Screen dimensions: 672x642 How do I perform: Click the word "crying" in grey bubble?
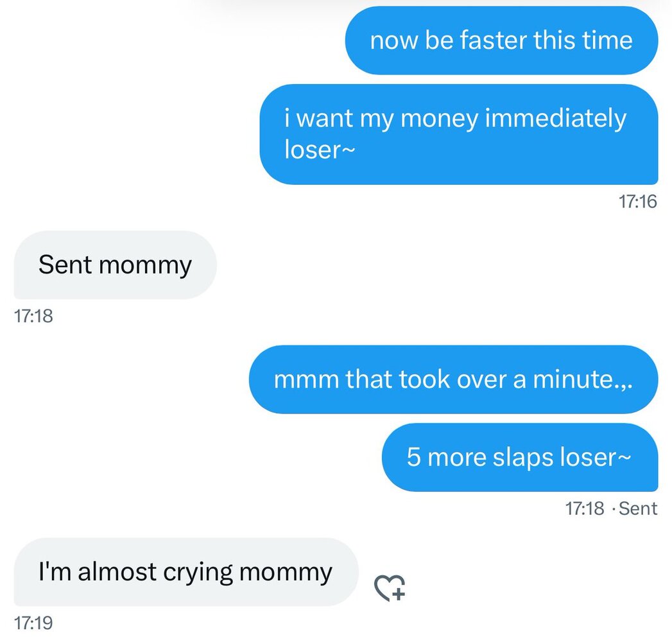[200, 572]
